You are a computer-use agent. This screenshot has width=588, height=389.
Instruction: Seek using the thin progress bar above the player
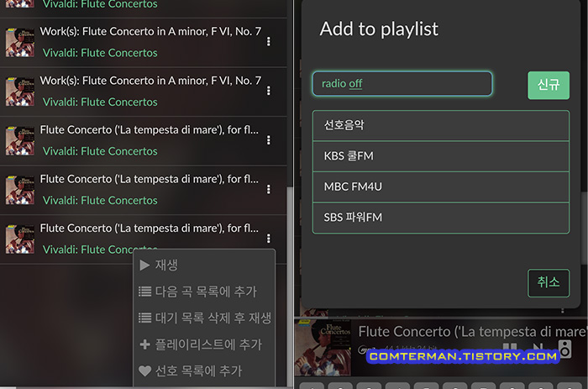pos(441,318)
